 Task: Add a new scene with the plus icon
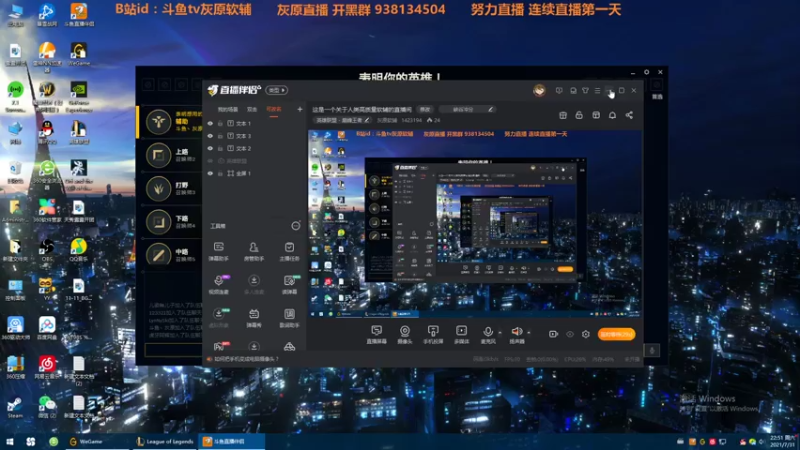point(299,109)
